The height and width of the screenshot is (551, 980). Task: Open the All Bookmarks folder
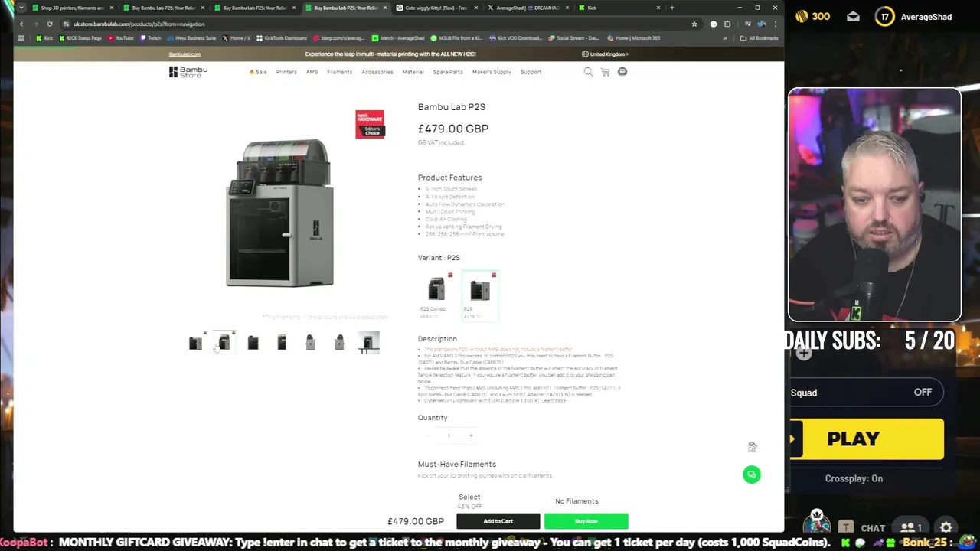tap(759, 37)
